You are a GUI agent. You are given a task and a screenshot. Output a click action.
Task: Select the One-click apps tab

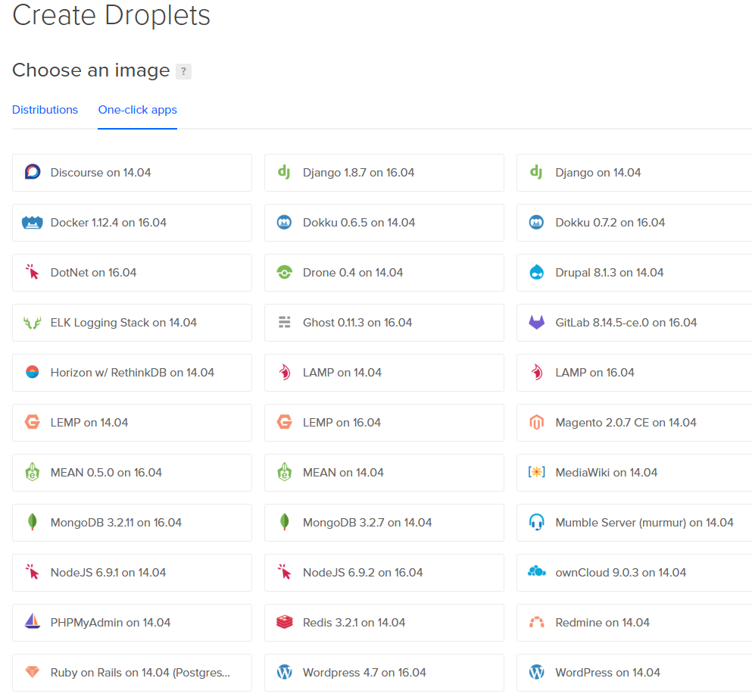(138, 110)
